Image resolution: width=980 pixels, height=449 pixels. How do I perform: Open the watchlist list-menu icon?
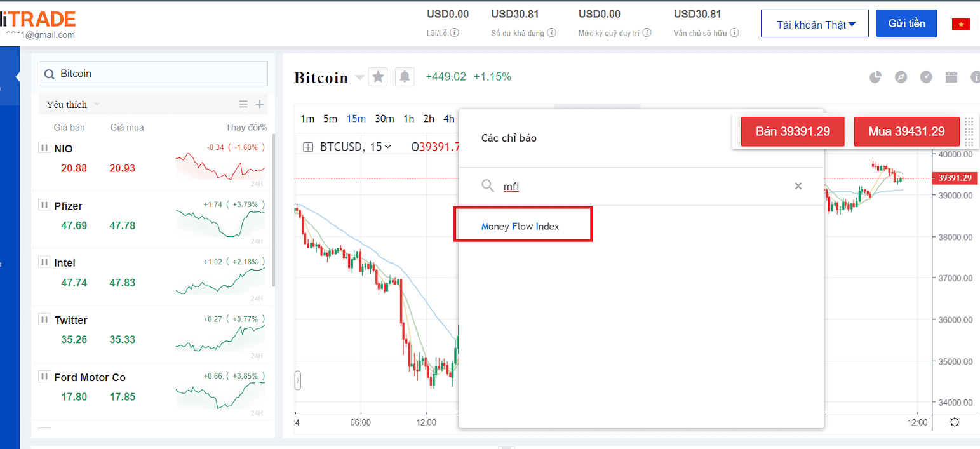tap(243, 104)
